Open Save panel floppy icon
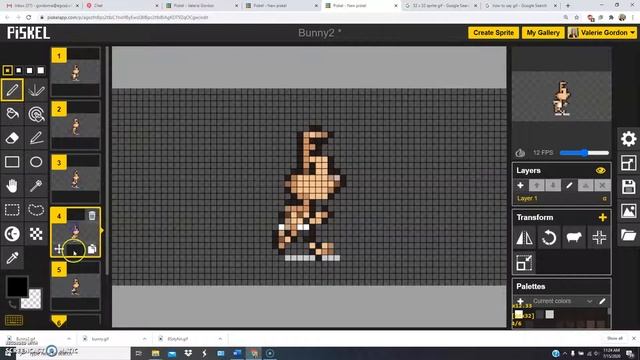The image size is (640, 360). [x=629, y=187]
